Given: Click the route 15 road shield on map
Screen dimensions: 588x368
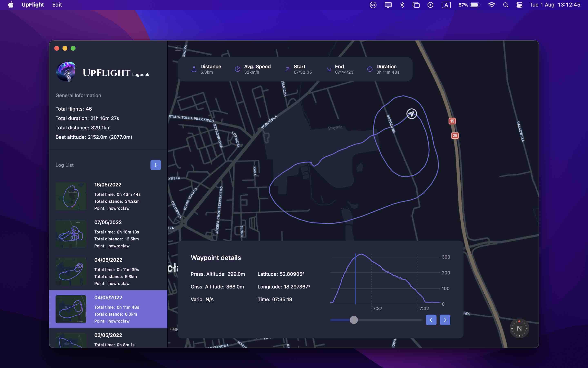Looking at the screenshot, I should click(452, 121).
